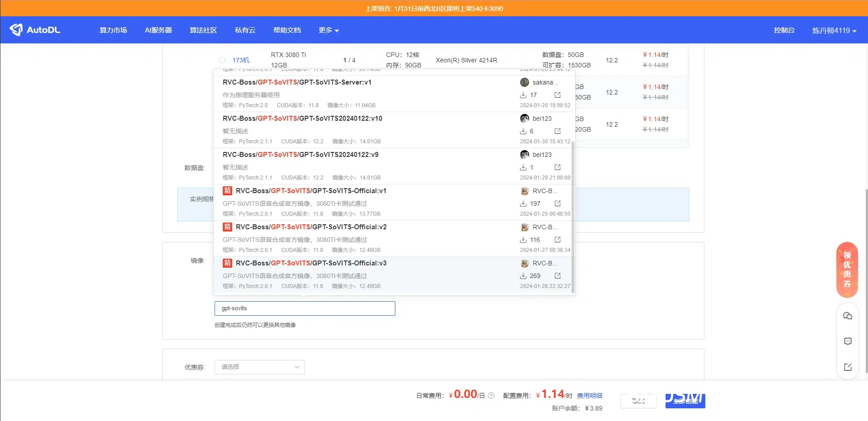
Task: Click the orange announcement banner
Action: (x=434, y=8)
